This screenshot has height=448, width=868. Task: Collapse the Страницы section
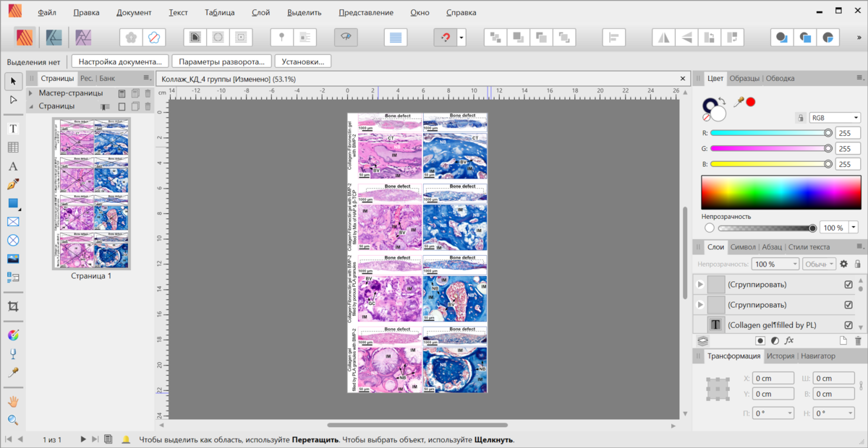31,106
